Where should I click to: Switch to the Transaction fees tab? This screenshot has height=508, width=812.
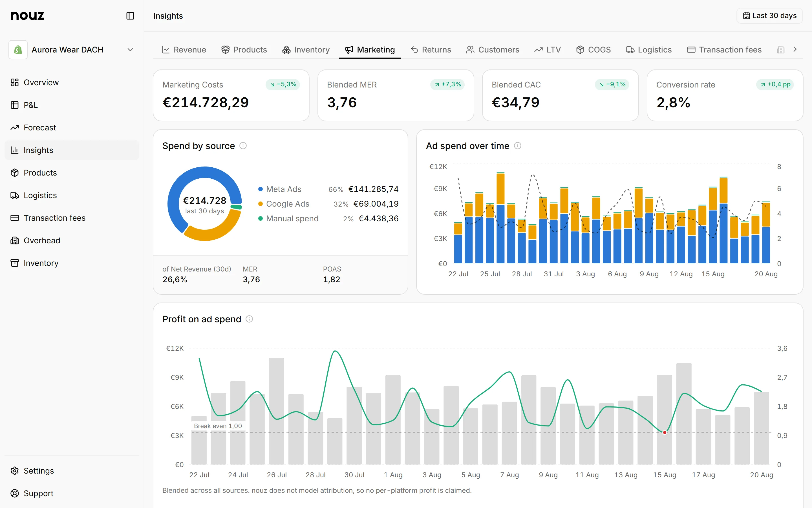coord(724,50)
